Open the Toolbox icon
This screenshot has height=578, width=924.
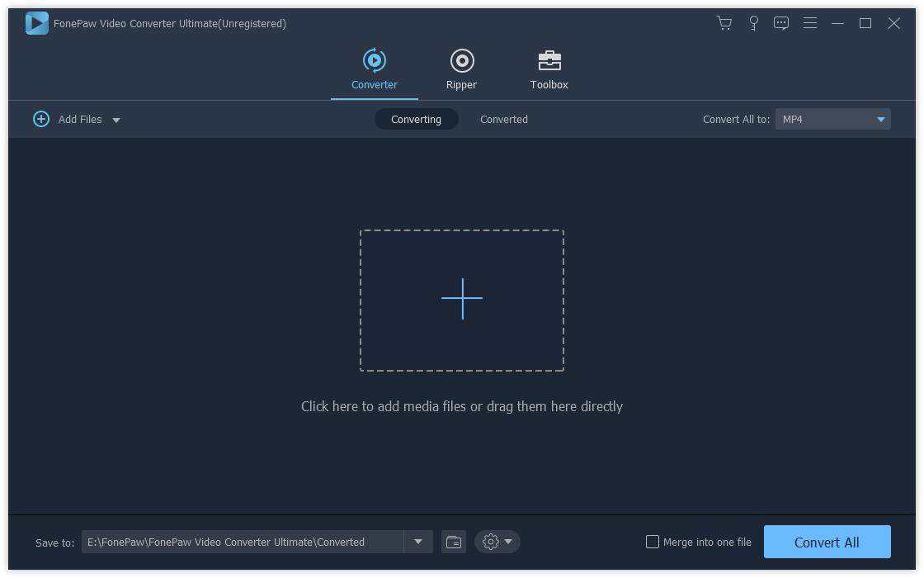tap(549, 60)
